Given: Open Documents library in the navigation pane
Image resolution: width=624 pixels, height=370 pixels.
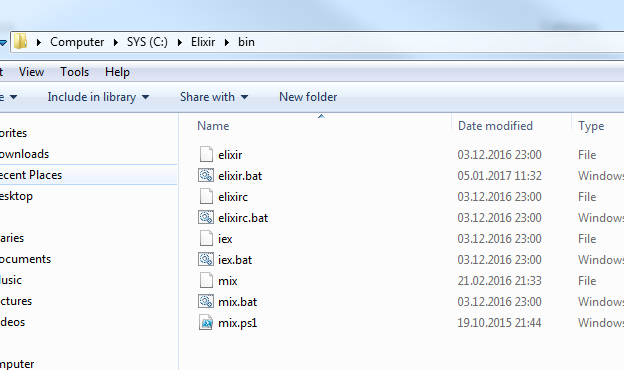Looking at the screenshot, I should click(25, 259).
